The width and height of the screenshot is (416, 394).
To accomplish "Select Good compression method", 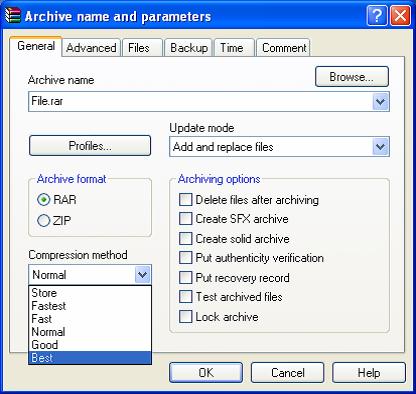I will pyautogui.click(x=90, y=345).
